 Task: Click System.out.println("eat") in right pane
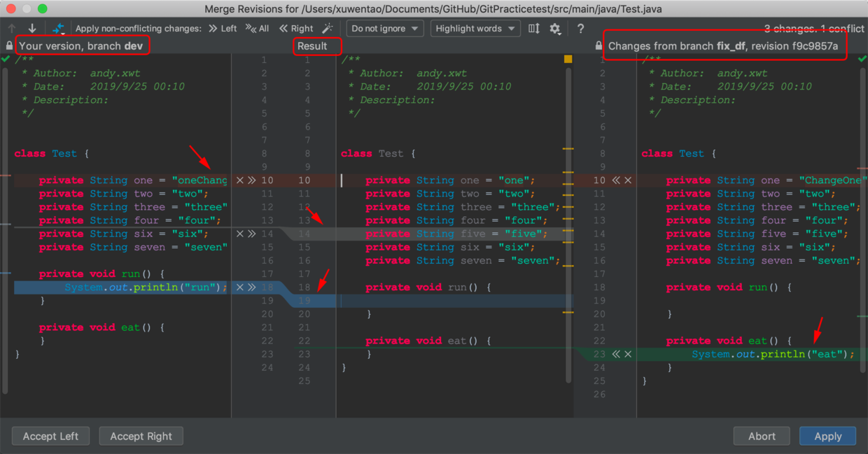click(773, 354)
